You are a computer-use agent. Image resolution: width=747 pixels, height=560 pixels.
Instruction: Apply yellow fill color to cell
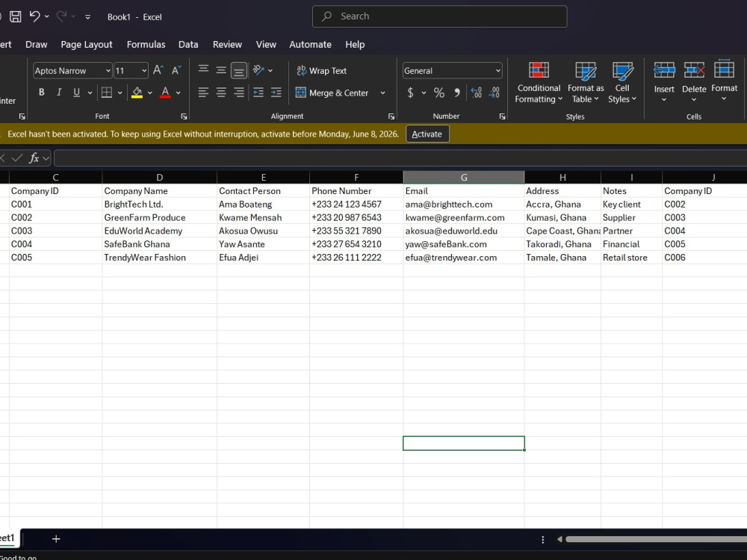pyautogui.click(x=137, y=93)
